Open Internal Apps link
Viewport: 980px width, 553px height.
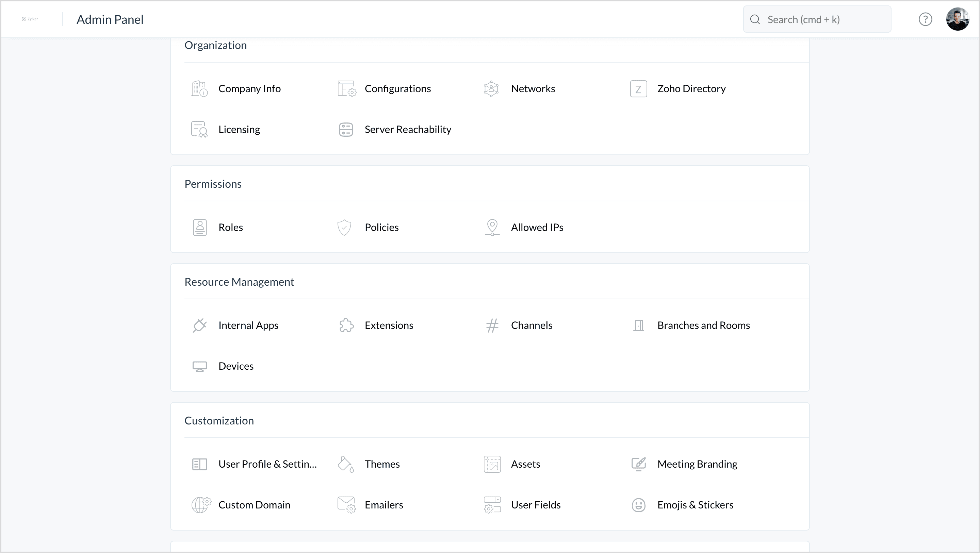tap(248, 325)
